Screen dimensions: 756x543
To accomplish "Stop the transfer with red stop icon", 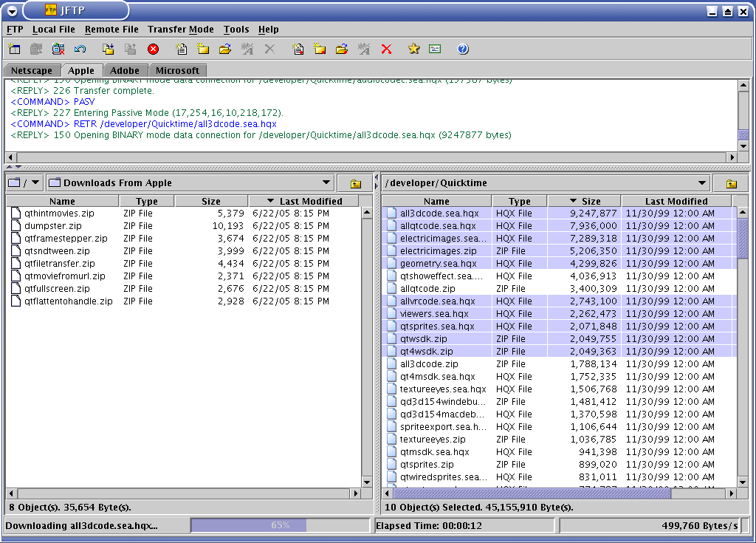I will click(x=154, y=49).
